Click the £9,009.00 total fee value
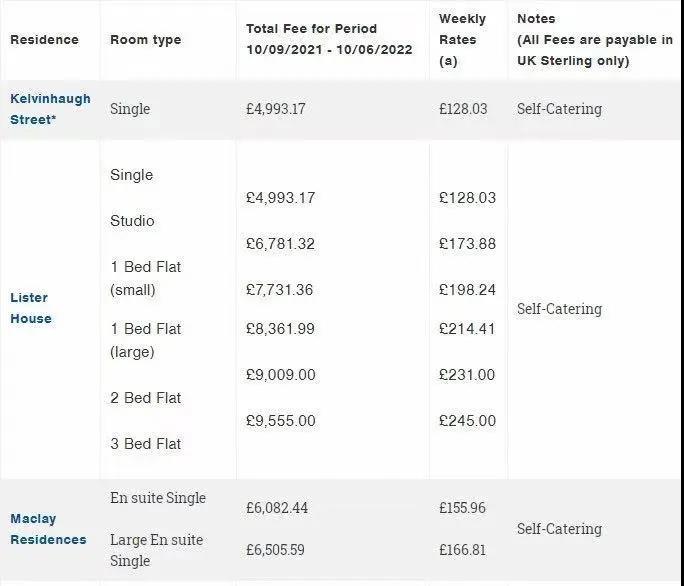This screenshot has width=684, height=586. 280,375
